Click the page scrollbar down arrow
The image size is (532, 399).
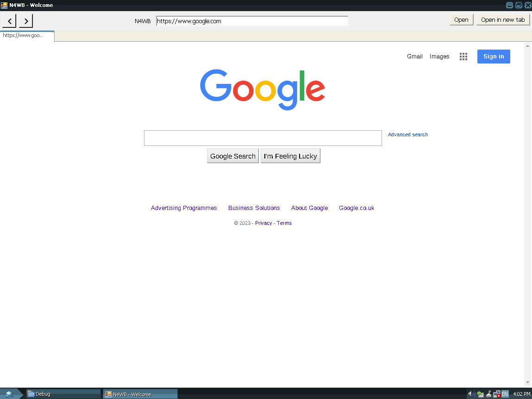point(527,383)
